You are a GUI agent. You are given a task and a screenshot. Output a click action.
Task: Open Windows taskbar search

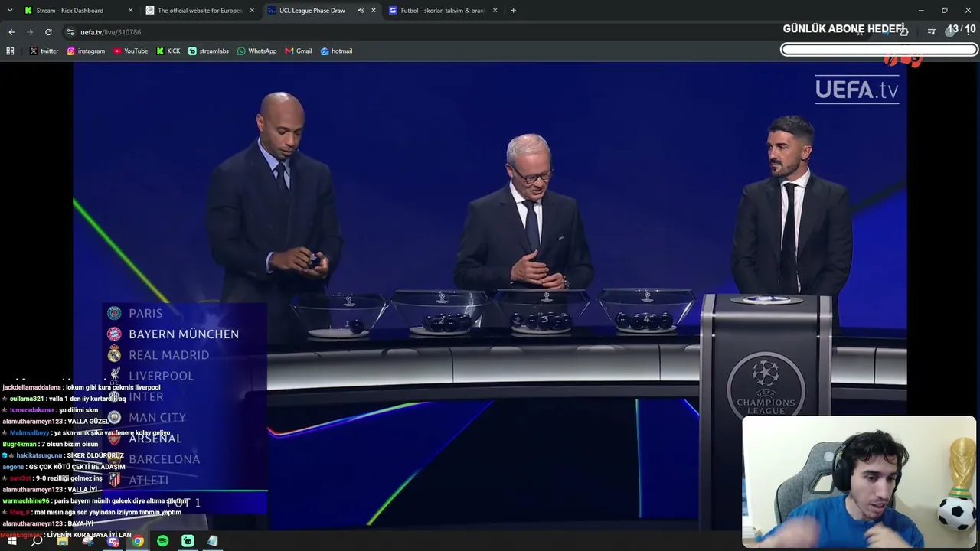[37, 541]
